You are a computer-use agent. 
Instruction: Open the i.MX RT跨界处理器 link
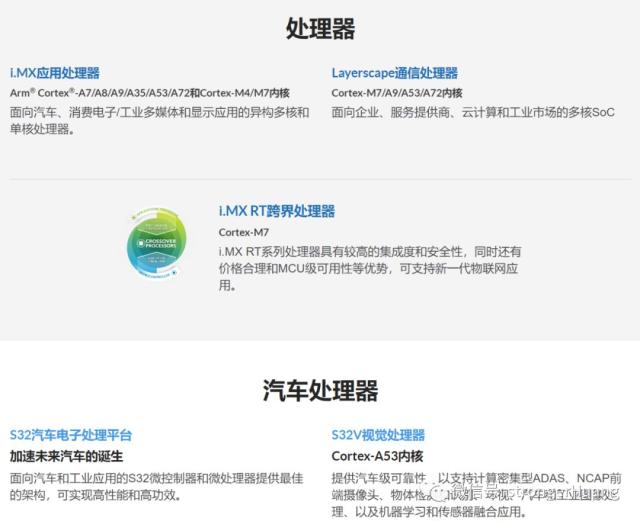point(277,211)
